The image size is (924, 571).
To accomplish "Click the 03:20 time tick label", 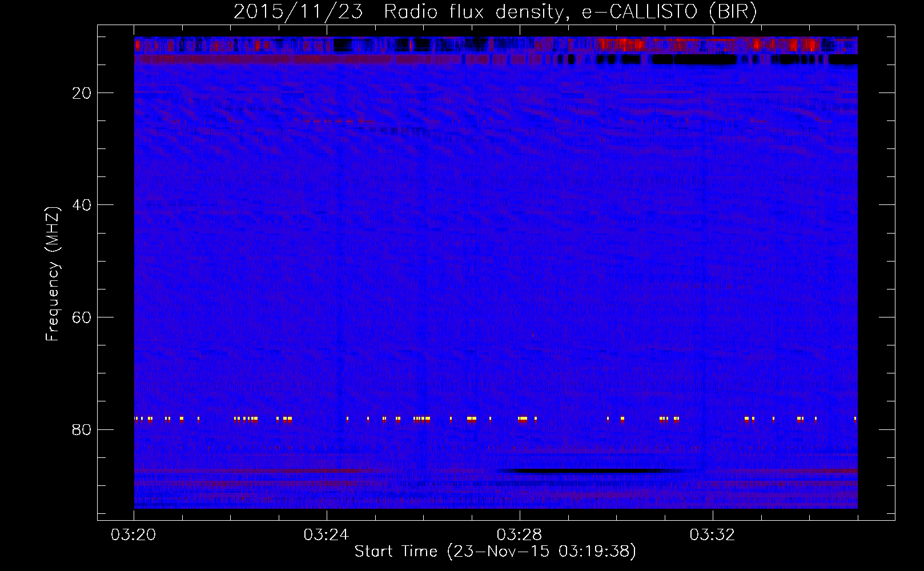I will click(x=134, y=535).
